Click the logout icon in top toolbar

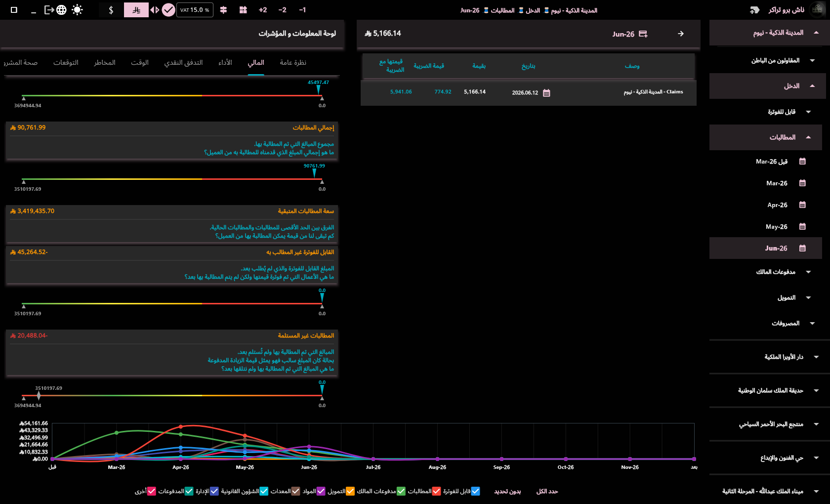pos(49,10)
